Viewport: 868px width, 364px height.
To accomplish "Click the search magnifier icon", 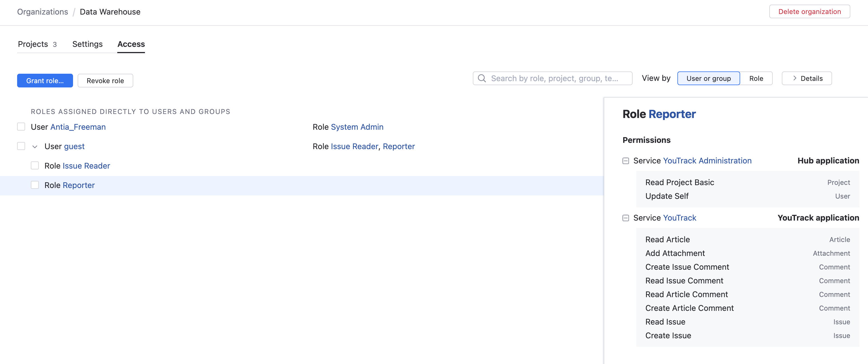I will point(482,78).
